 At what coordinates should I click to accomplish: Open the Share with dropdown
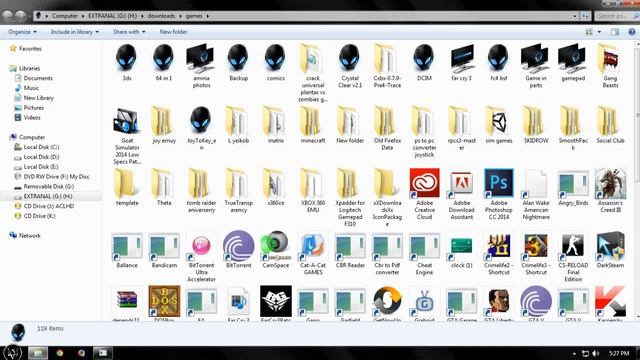tap(129, 32)
